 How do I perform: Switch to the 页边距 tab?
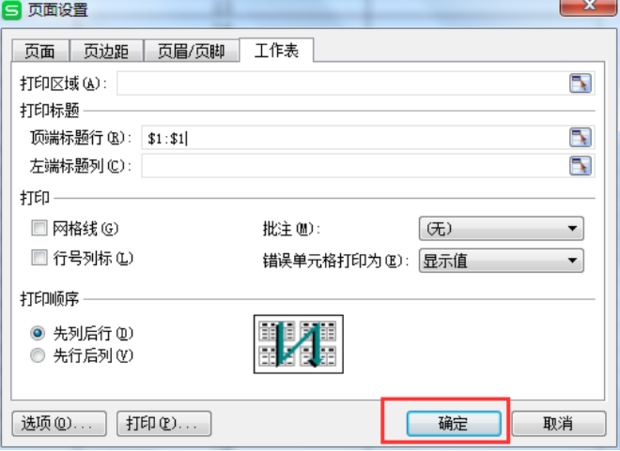click(x=106, y=51)
